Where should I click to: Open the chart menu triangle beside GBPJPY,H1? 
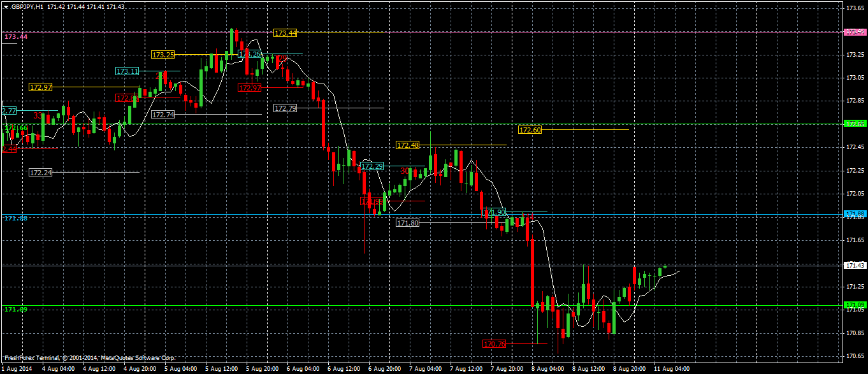[x=6, y=6]
